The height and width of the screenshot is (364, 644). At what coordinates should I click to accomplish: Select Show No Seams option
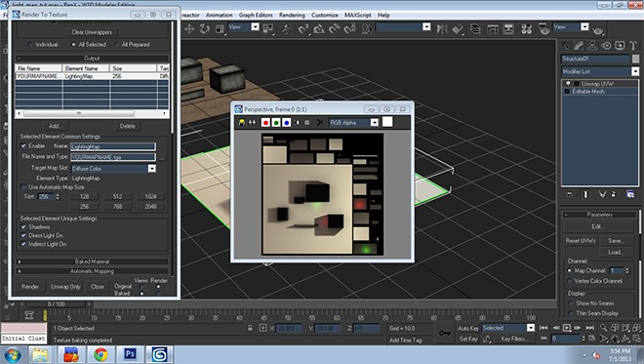[571, 303]
